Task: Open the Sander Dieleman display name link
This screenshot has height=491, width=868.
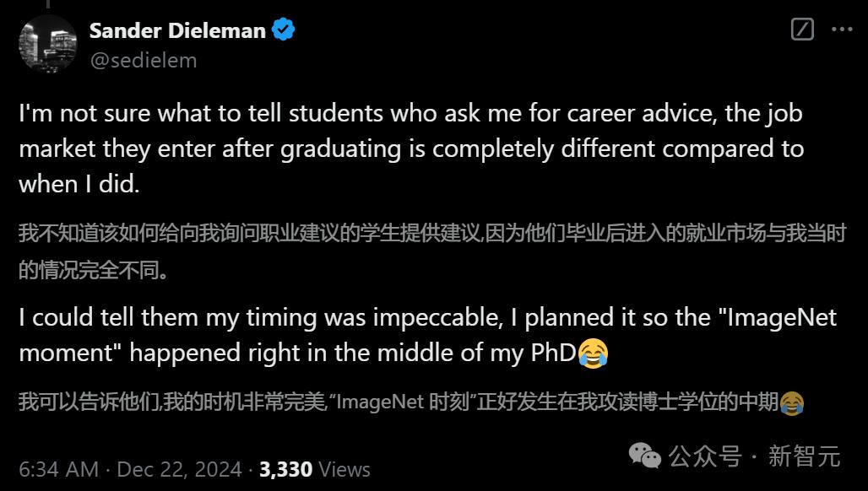Action: point(177,31)
